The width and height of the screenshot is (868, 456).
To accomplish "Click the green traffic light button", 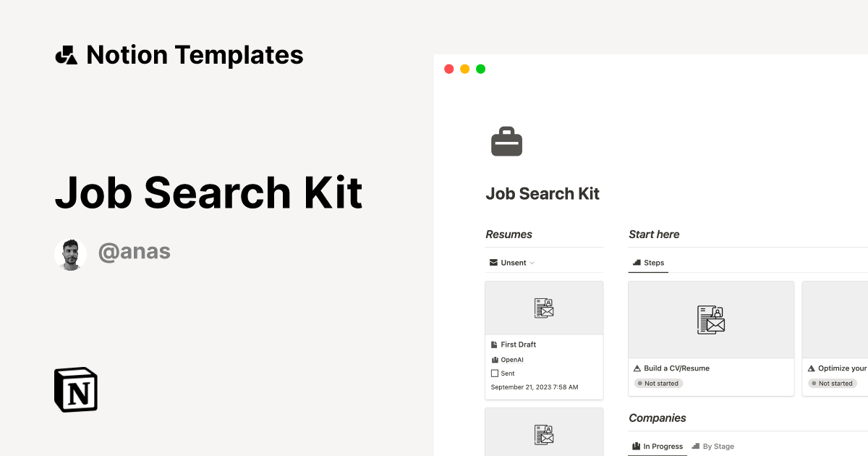I will click(480, 69).
